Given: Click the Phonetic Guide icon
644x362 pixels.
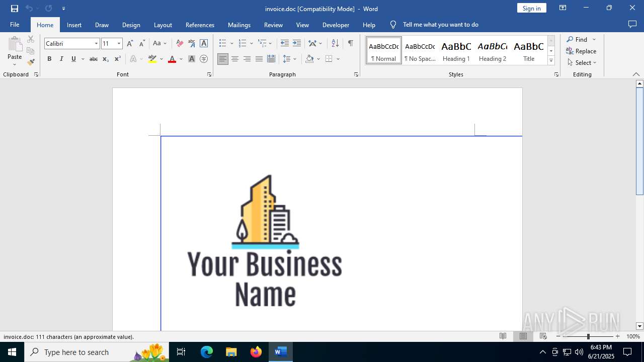Looking at the screenshot, I should (192, 43).
